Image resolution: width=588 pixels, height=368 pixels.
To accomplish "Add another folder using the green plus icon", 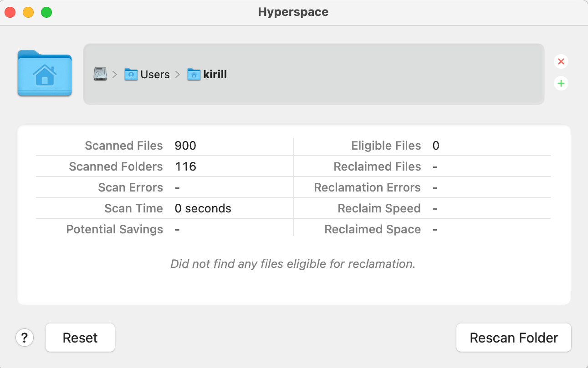I will point(561,83).
